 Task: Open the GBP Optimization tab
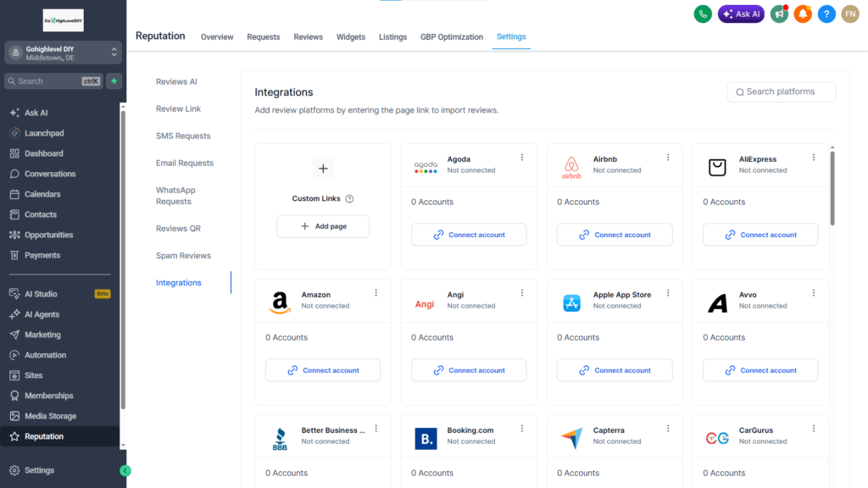(x=452, y=37)
